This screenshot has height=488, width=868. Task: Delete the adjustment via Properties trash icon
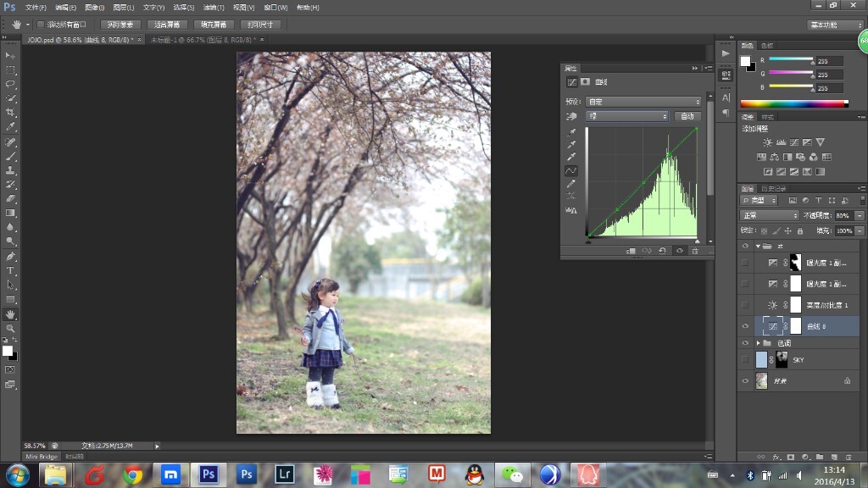tap(695, 251)
